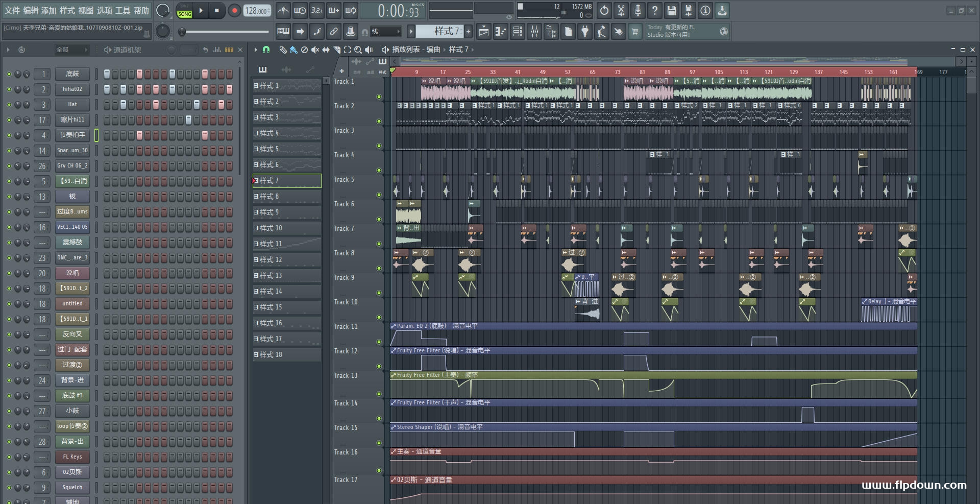The image size is (980, 504).
Task: Open the tempo tapper icon
Action: [x=602, y=32]
